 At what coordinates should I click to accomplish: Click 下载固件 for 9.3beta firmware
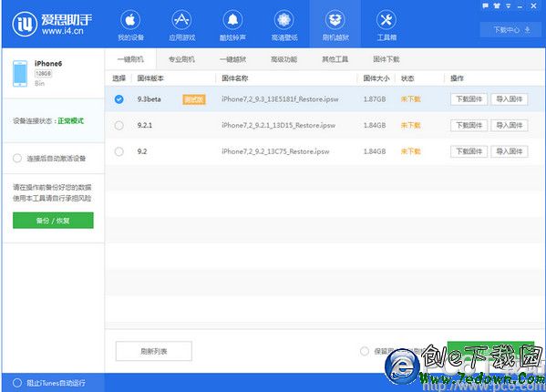coord(469,99)
